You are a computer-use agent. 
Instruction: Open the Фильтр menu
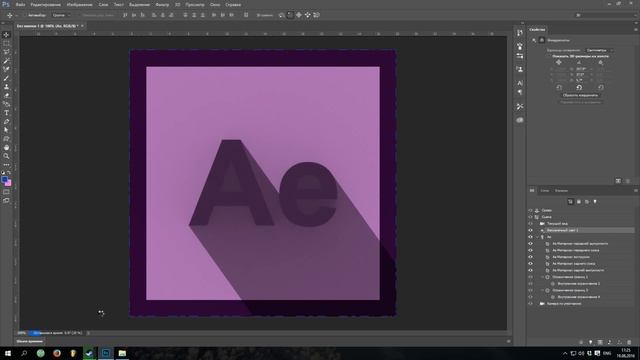pos(162,4)
